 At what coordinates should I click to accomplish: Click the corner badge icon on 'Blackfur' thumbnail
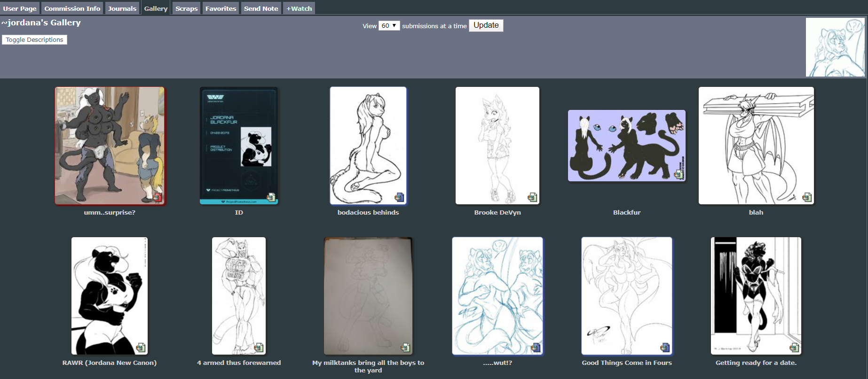click(679, 174)
